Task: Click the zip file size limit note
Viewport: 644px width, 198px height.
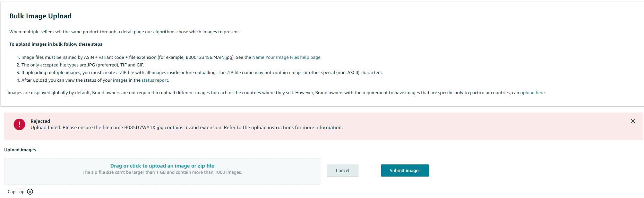Action: (162, 172)
